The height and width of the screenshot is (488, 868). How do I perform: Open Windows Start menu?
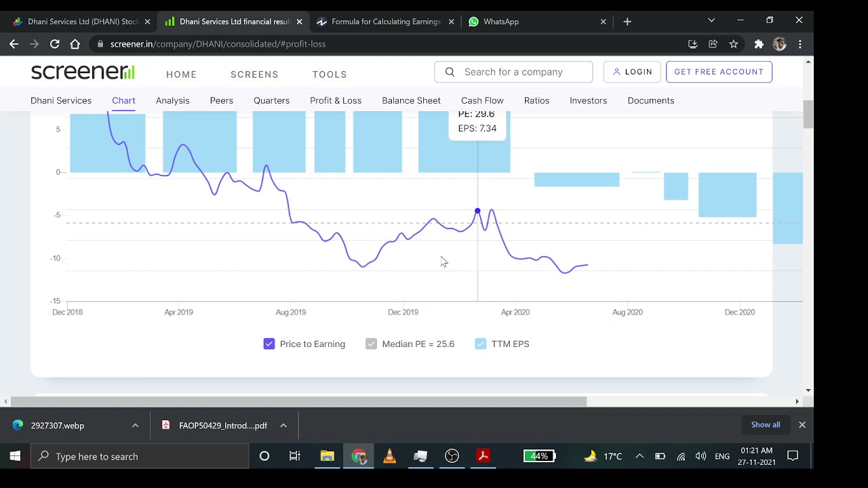[x=15, y=456]
